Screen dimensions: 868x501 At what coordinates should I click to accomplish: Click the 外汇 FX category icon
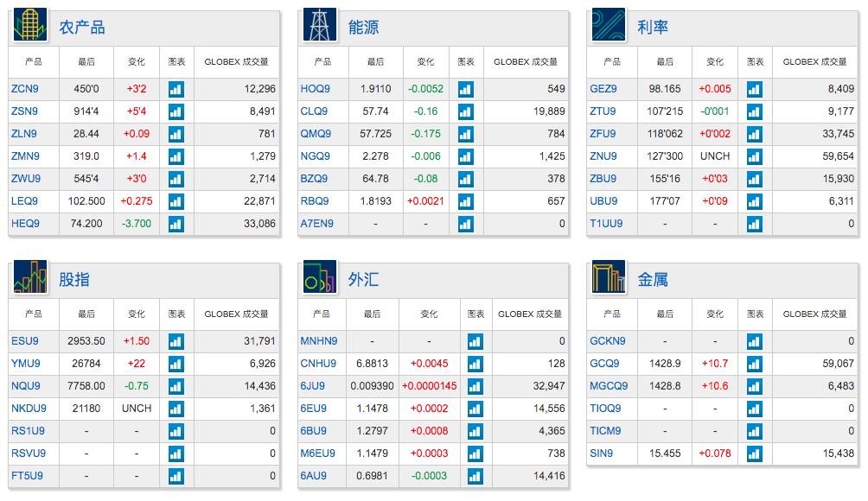[x=319, y=276]
